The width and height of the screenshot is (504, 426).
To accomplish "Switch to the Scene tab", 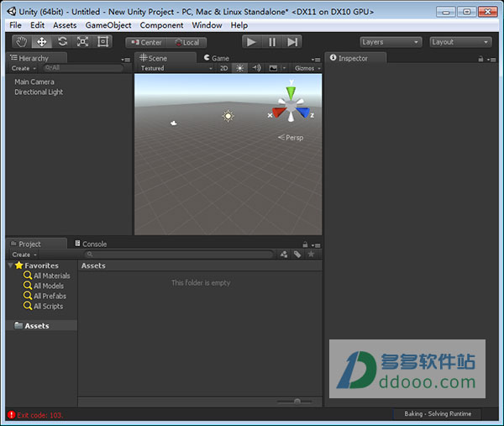I will pyautogui.click(x=165, y=58).
